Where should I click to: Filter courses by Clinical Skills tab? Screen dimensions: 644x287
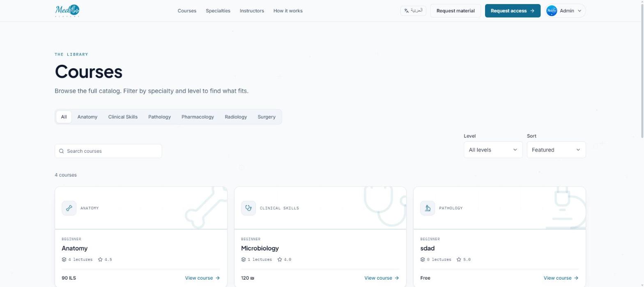(123, 117)
